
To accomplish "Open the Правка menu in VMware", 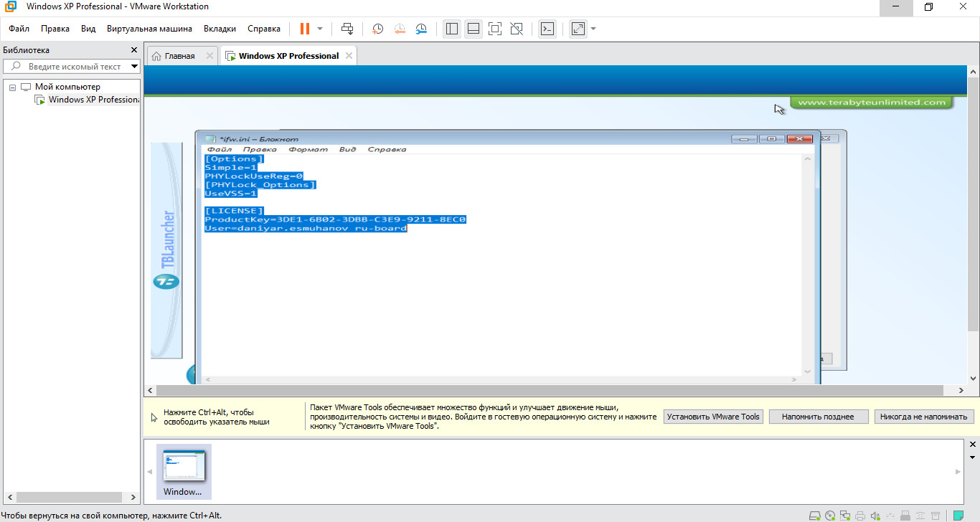I will (x=55, y=29).
